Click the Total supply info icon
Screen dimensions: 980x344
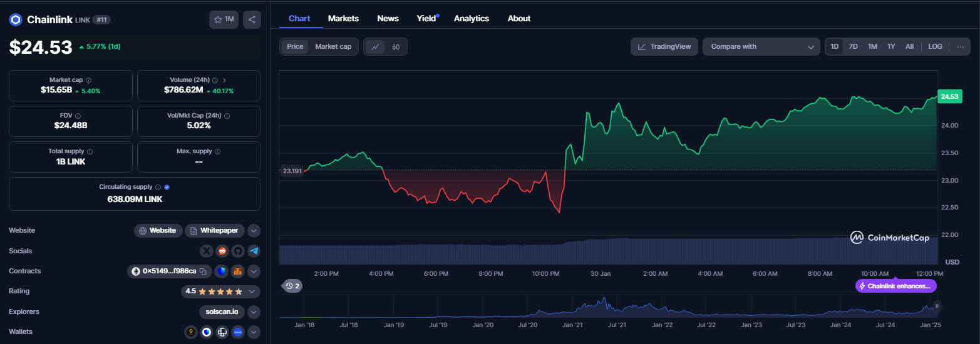pos(90,151)
